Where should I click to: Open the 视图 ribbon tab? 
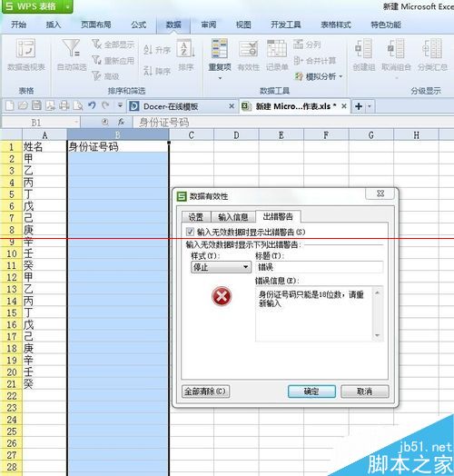click(x=243, y=25)
